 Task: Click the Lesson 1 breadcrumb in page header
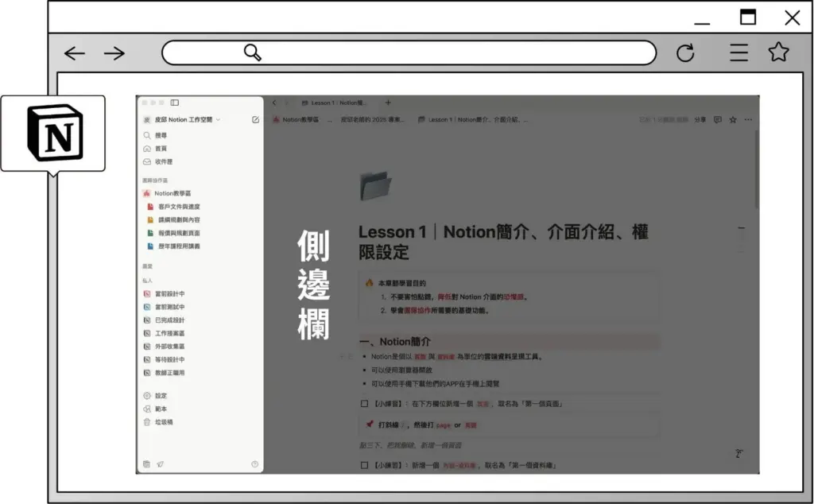click(474, 120)
